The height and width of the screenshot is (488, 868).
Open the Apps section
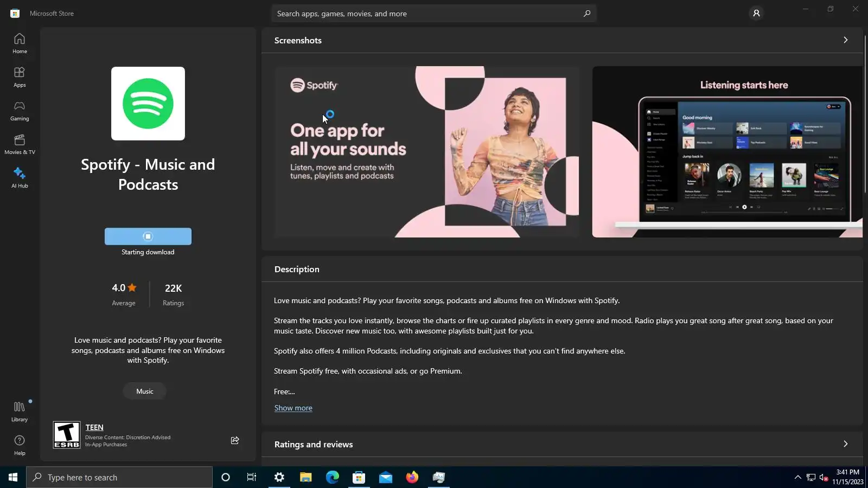(x=20, y=77)
